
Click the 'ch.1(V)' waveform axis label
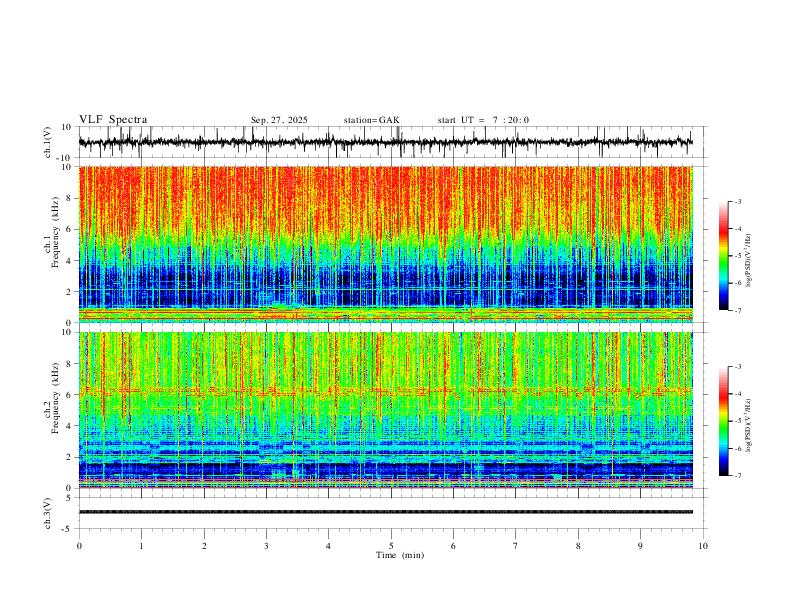coord(47,142)
